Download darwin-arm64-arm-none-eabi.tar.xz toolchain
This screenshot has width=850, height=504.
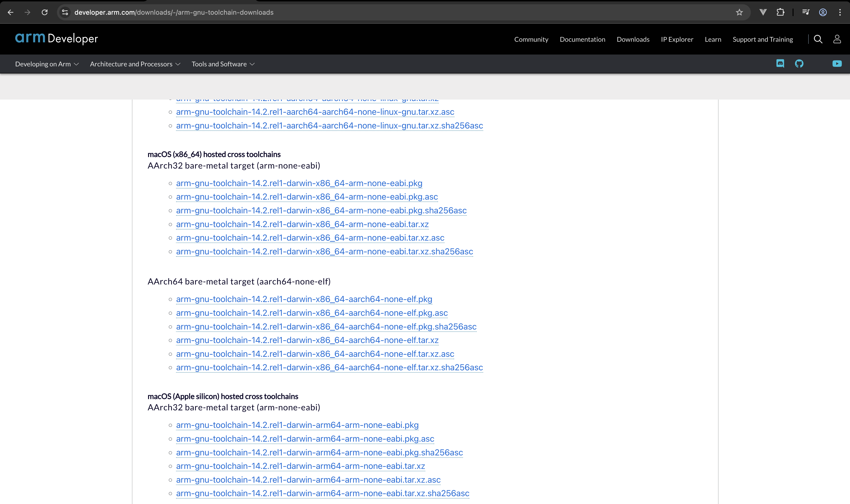(x=300, y=466)
